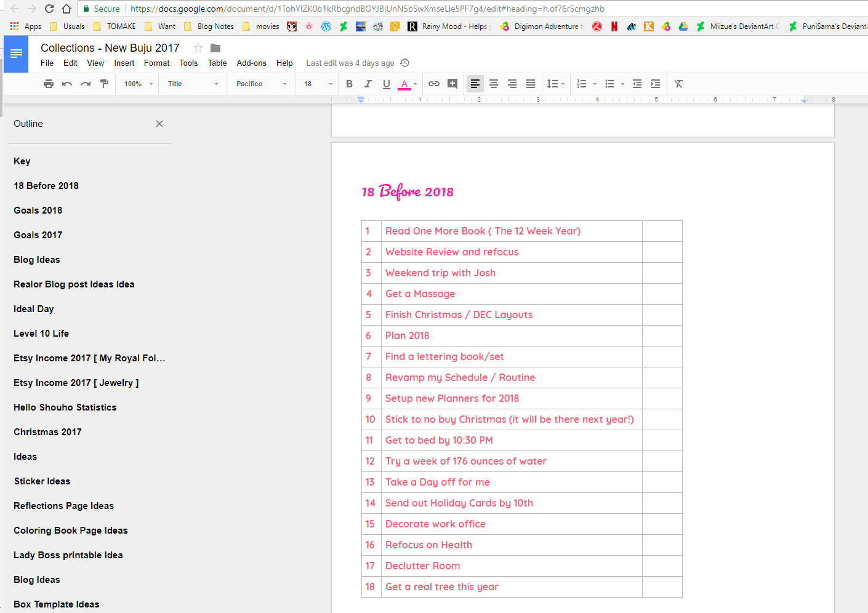Viewport: 868px width, 613px height.
Task: Close the Outline panel
Action: tap(159, 124)
